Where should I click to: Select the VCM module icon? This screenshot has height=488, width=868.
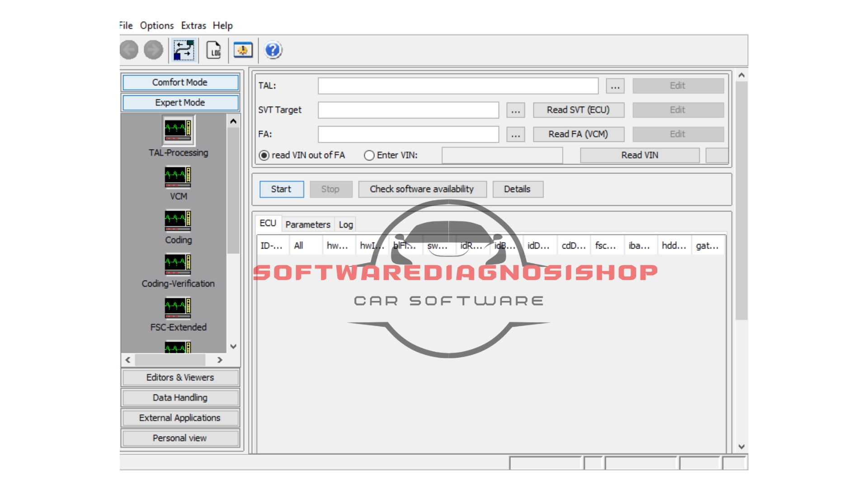click(x=178, y=177)
